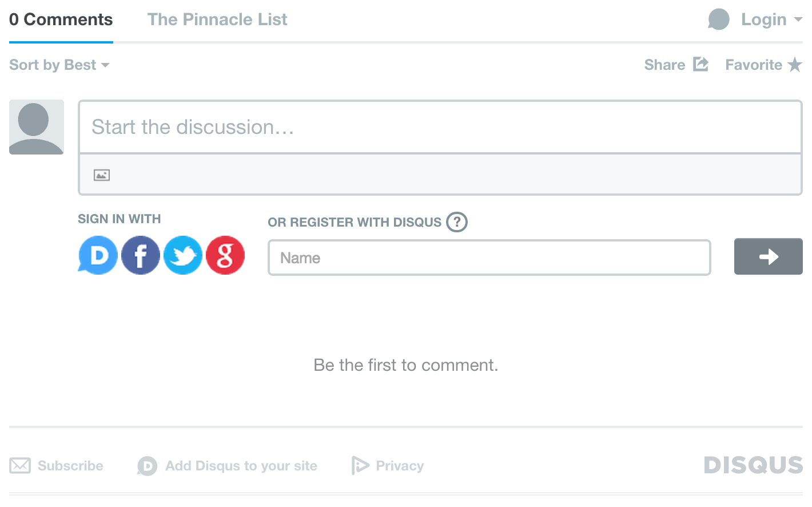Click the user avatar placeholder
Viewport: 812px width, 507px height.
tap(37, 127)
